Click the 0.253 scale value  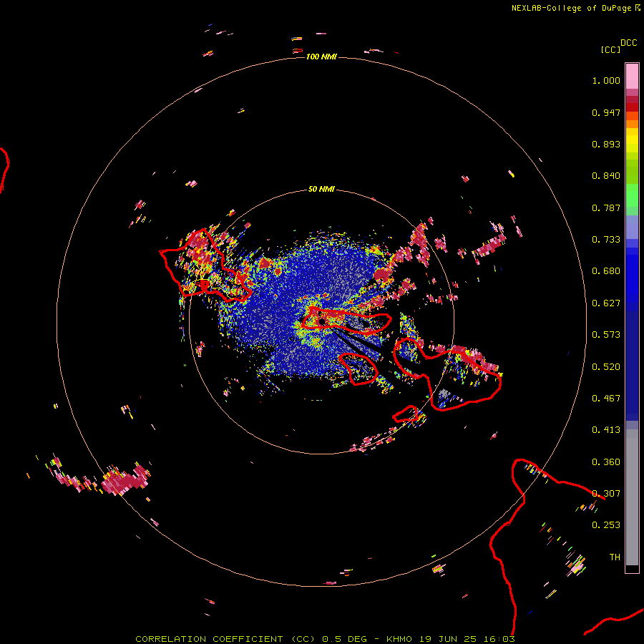coord(606,525)
